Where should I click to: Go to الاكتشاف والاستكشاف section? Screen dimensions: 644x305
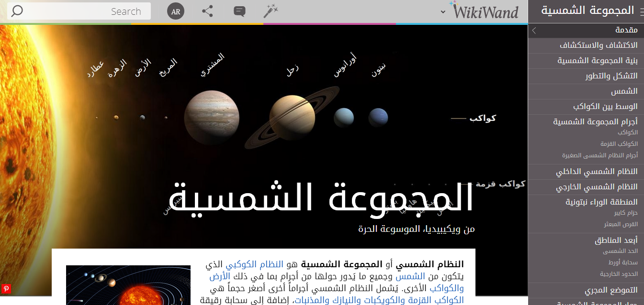click(599, 45)
